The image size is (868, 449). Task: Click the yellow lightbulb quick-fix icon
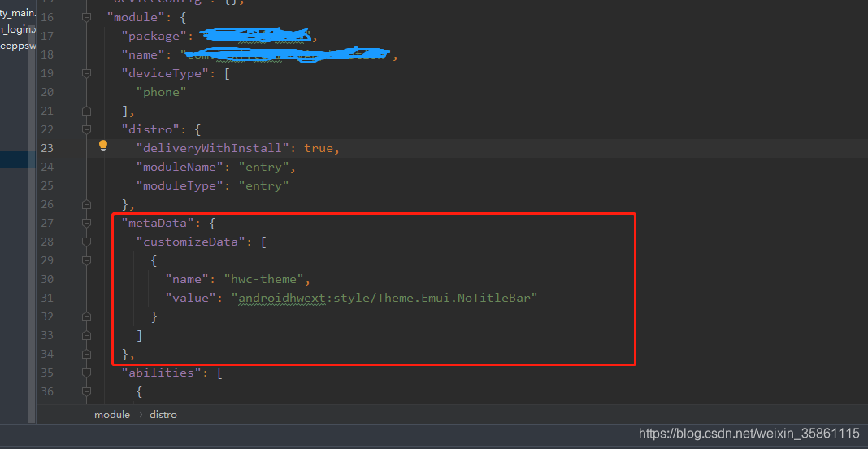tap(103, 146)
